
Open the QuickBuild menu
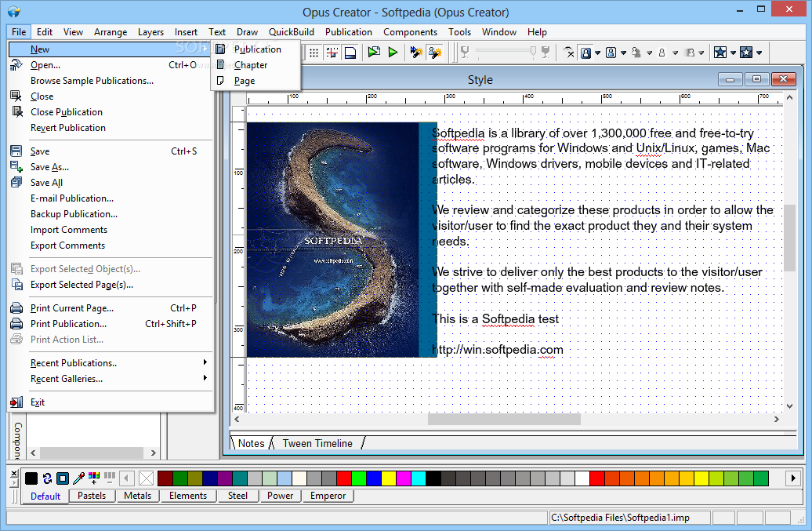click(x=291, y=32)
